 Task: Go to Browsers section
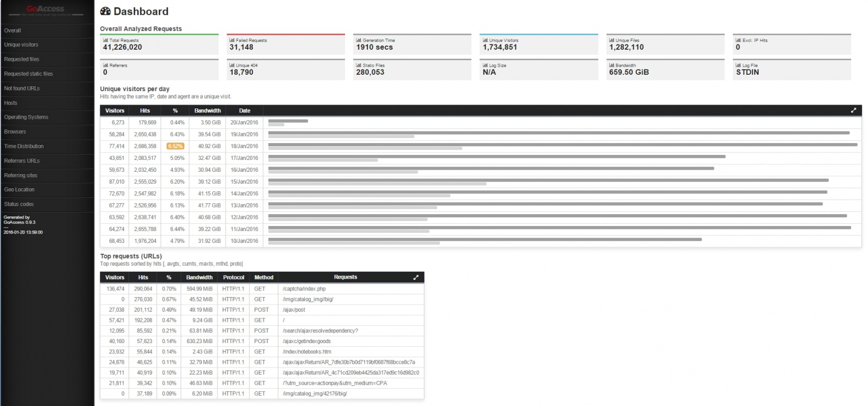(47, 132)
